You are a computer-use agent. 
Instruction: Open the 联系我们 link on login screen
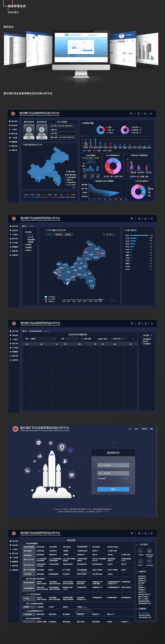click(x=144, y=429)
